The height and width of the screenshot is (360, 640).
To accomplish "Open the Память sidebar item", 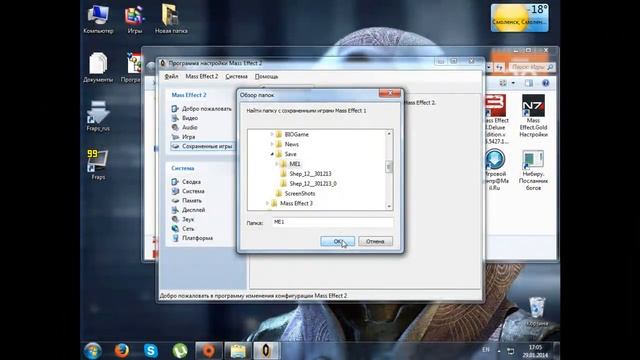I will click(187, 200).
